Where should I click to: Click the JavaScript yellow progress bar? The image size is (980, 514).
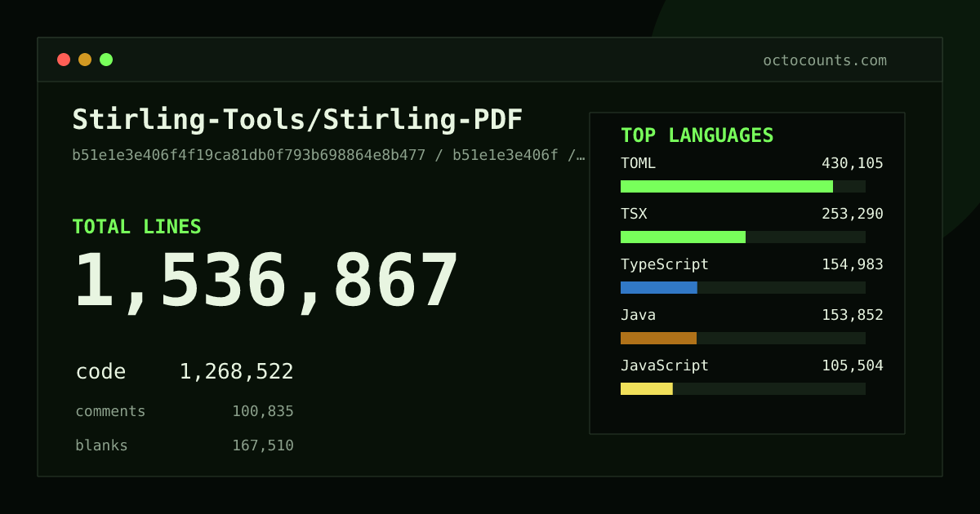pos(647,388)
